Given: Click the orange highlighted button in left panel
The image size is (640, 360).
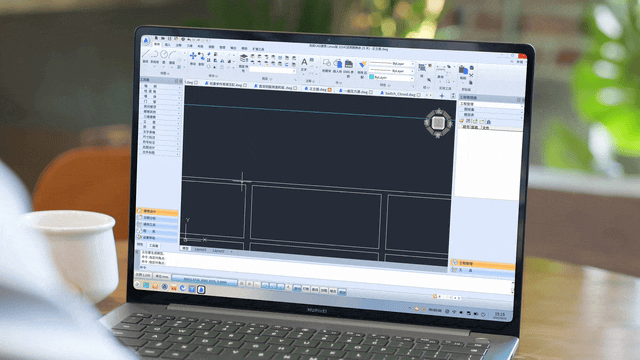Looking at the screenshot, I should click(157, 212).
